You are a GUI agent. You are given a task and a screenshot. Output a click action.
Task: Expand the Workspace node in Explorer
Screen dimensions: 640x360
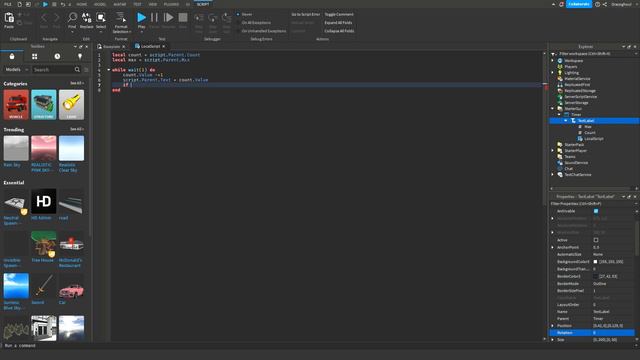click(553, 61)
